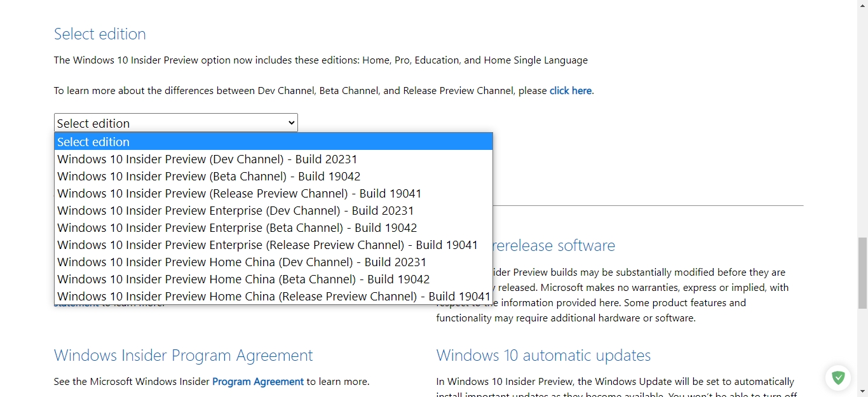Click the 'Windows Insider Program Agreement' heading

[184, 355]
